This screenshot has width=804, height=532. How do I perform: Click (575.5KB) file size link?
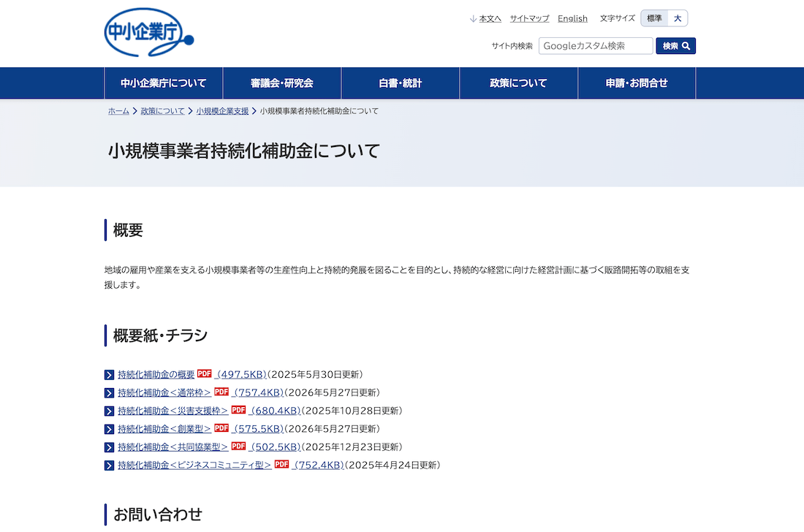[257, 429]
